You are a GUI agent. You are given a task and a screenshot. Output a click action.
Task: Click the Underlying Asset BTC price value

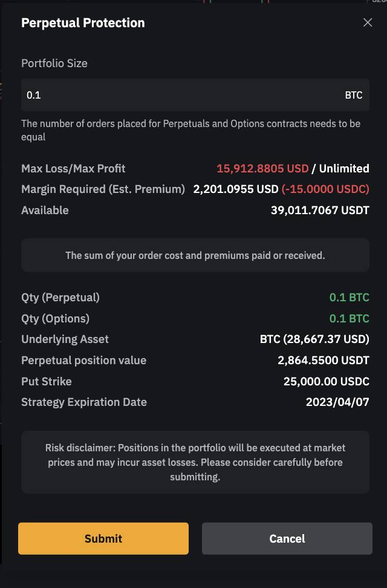pyautogui.click(x=314, y=339)
